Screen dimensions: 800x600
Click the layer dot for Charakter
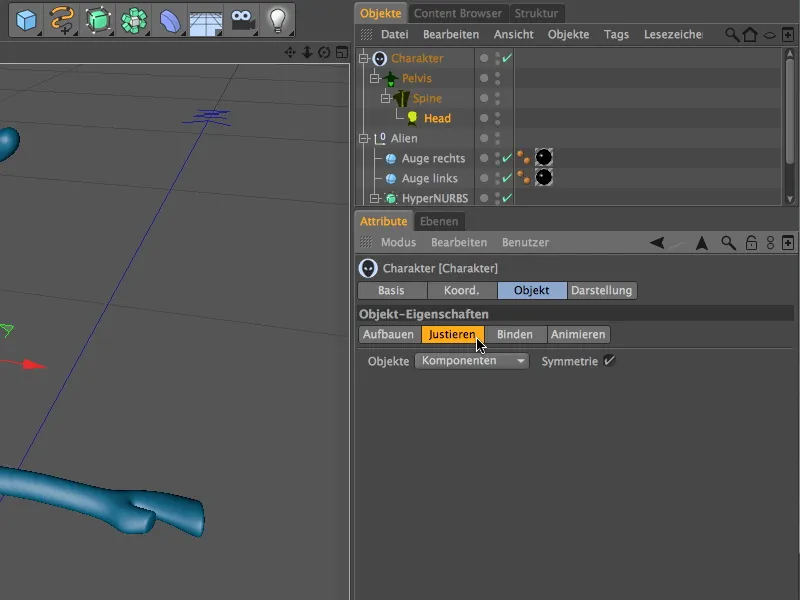click(x=484, y=58)
